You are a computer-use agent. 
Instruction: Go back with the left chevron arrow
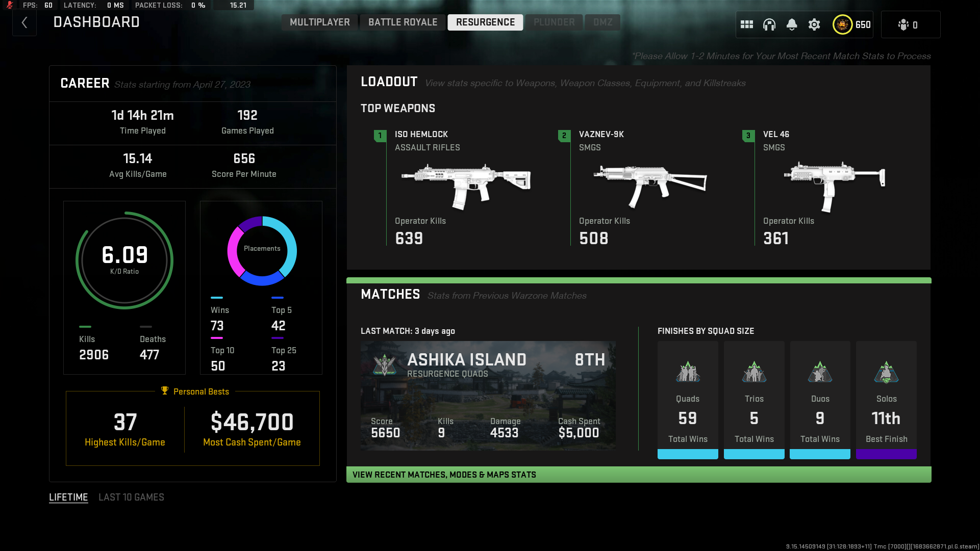click(24, 23)
